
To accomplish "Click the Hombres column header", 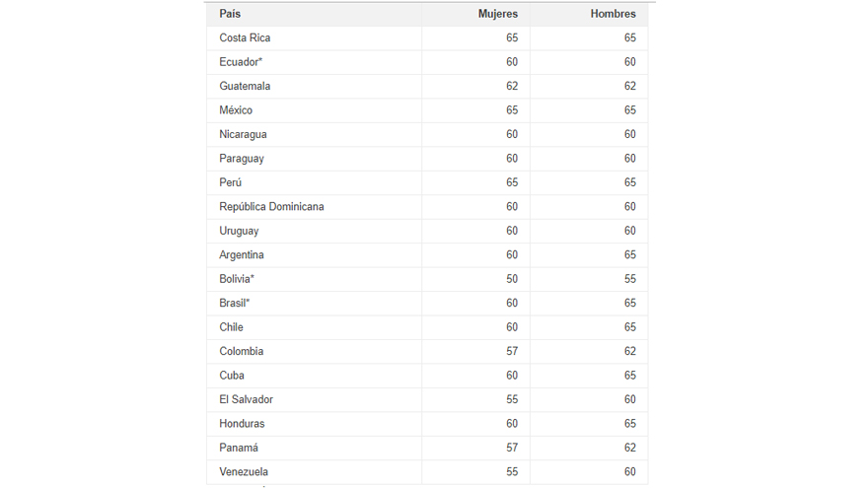I will pyautogui.click(x=613, y=14).
